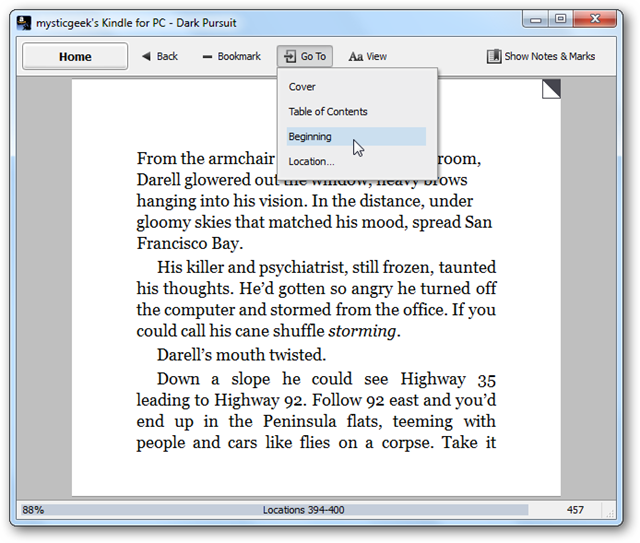640x543 pixels.
Task: Click the Bookmark minus icon
Action: point(207,57)
